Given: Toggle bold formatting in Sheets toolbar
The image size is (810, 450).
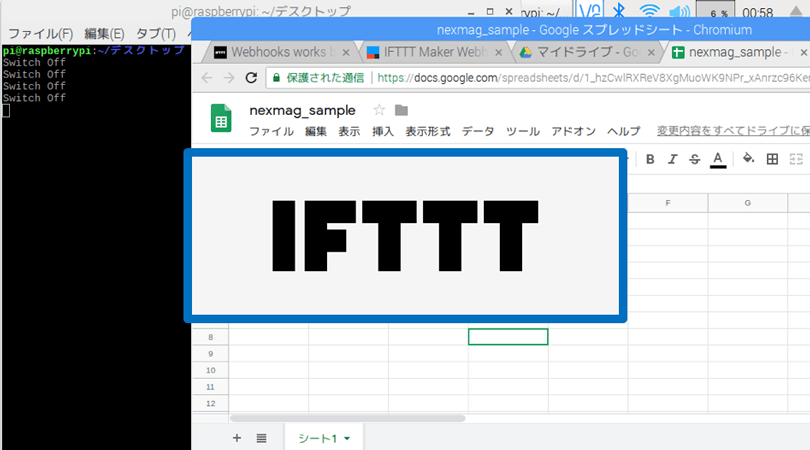Looking at the screenshot, I should pyautogui.click(x=650, y=159).
